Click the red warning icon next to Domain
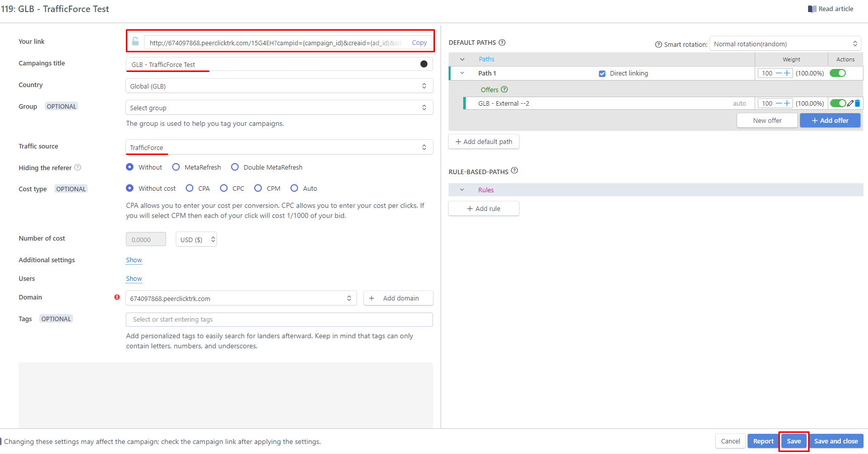 (x=117, y=297)
